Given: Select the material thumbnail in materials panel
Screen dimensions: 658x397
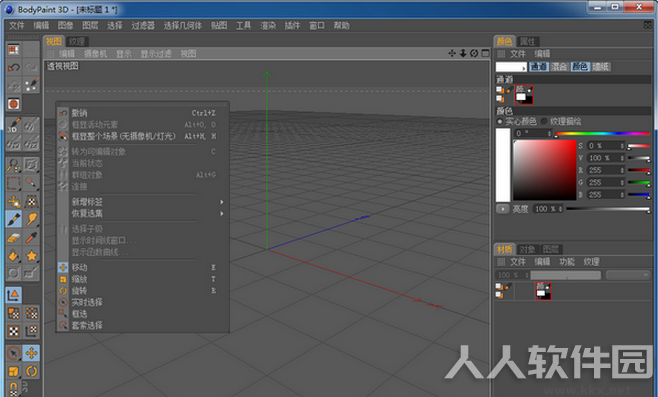Looking at the screenshot, I should tap(543, 290).
